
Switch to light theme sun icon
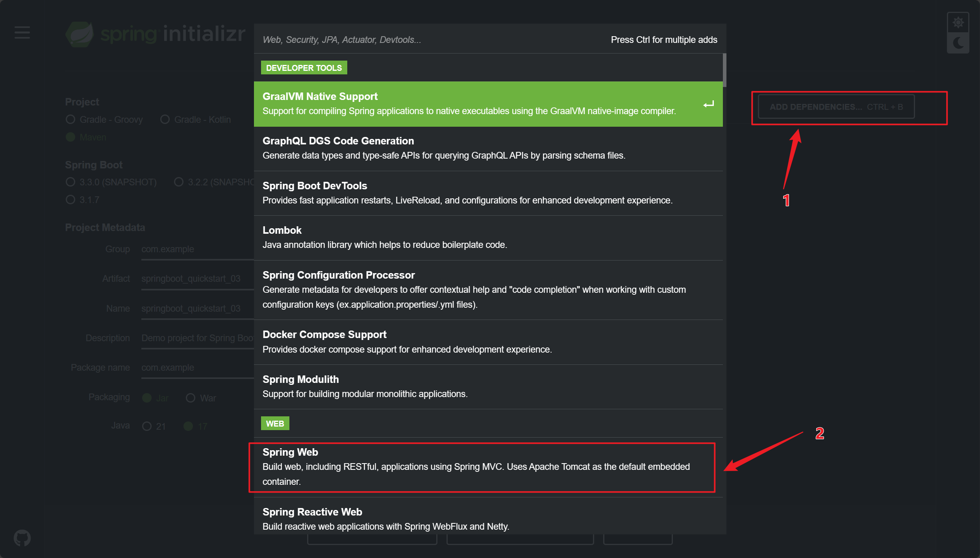click(958, 22)
